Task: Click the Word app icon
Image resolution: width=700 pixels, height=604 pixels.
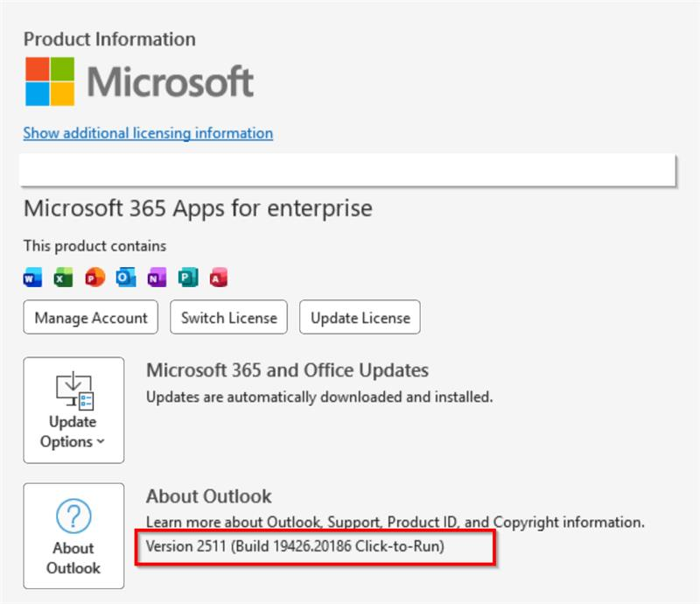Action: tap(32, 277)
